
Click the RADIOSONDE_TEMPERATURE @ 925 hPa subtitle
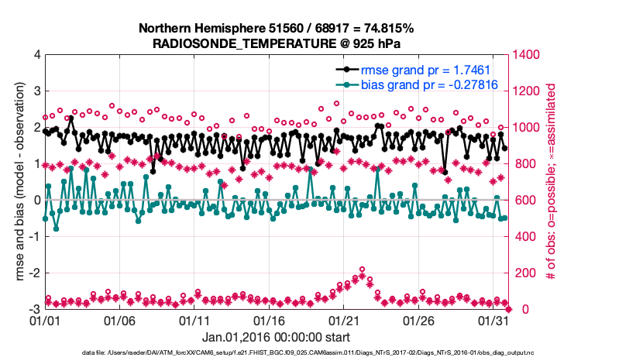[275, 43]
